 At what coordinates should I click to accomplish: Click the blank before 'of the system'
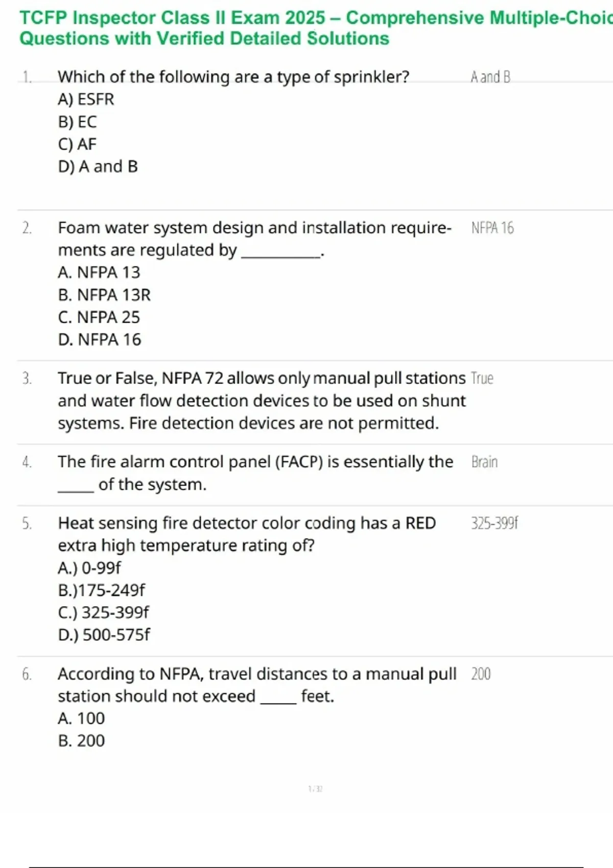point(76,487)
